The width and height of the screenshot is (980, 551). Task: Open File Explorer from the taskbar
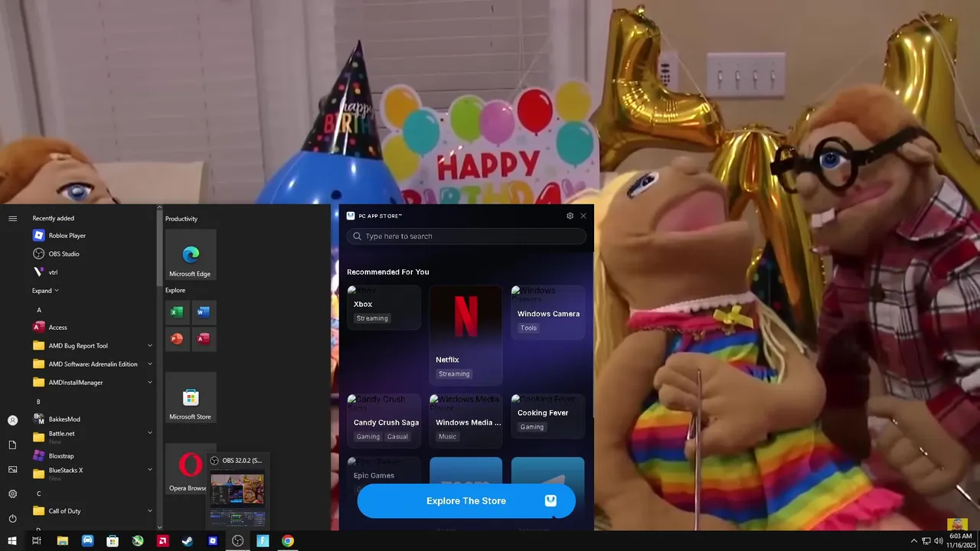pos(63,541)
